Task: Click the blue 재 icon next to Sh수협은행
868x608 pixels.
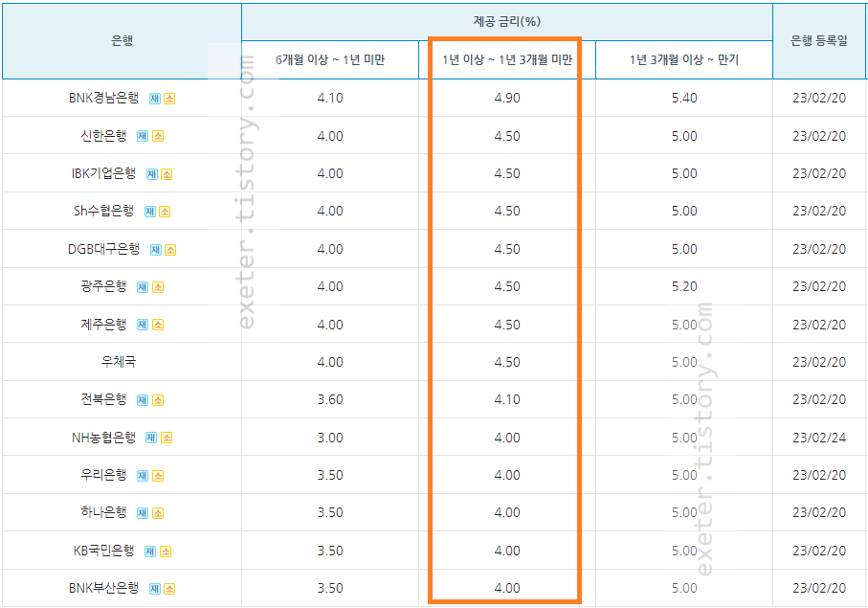Action: (x=150, y=212)
